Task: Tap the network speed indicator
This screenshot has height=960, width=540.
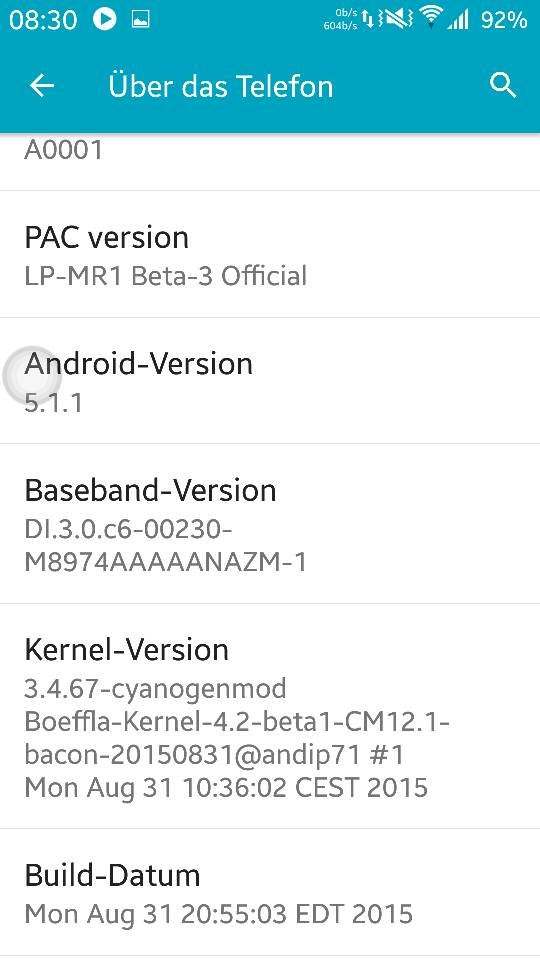Action: click(340, 20)
